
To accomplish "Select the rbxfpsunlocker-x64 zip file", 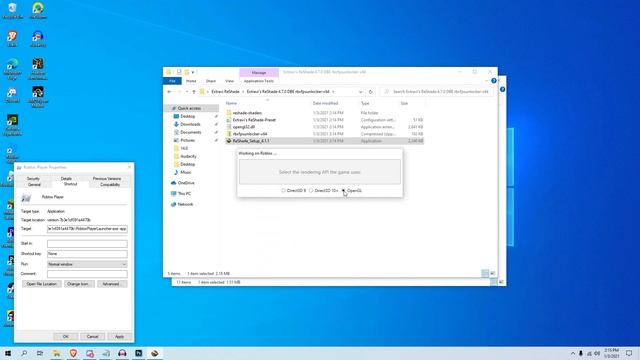I will pos(250,134).
